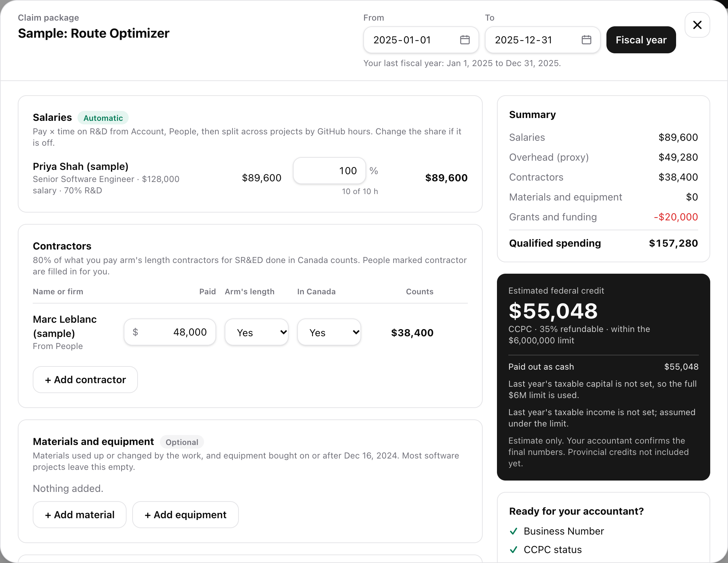Click the 'Sample: Route Optimizer' title
The width and height of the screenshot is (728, 563).
coord(94,33)
